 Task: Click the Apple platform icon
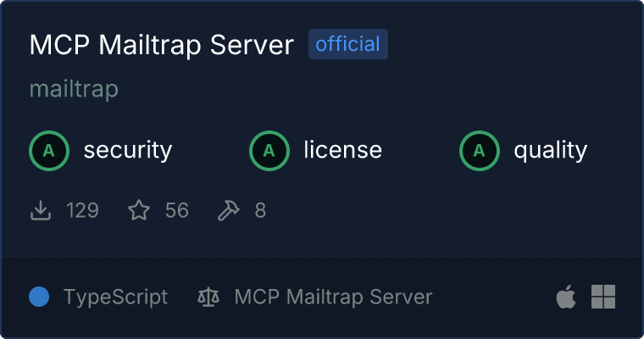point(566,297)
